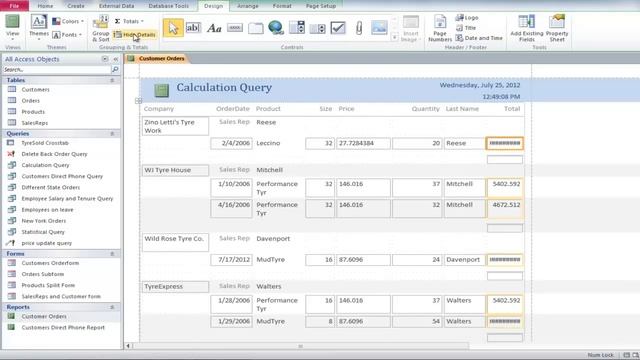Viewport: 640px width, 360px height.
Task: Choose the Button control
Action: tap(235, 28)
